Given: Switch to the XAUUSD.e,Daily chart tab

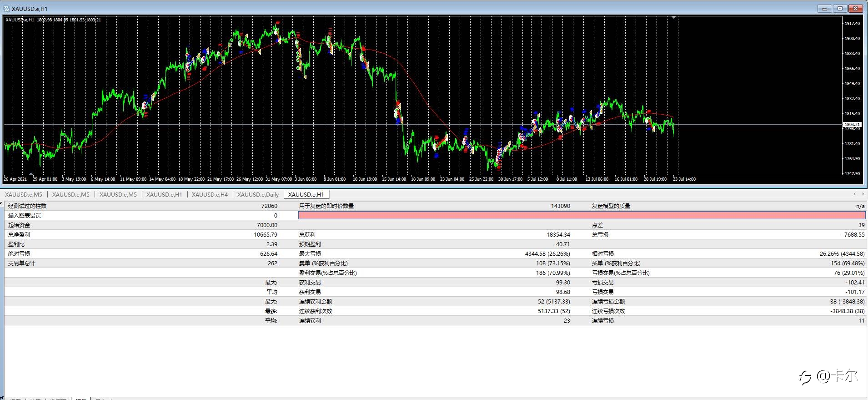Looking at the screenshot, I should point(258,194).
